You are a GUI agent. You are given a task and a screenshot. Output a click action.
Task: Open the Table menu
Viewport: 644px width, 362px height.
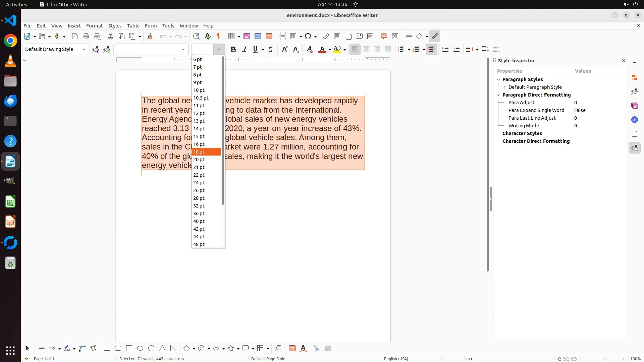[x=133, y=26]
